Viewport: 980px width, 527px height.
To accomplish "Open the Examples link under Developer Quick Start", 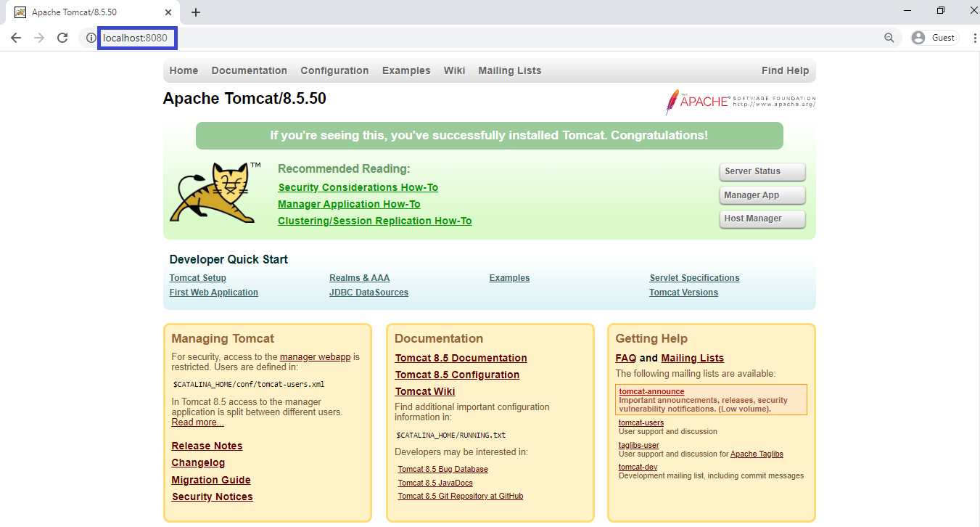I will (509, 278).
